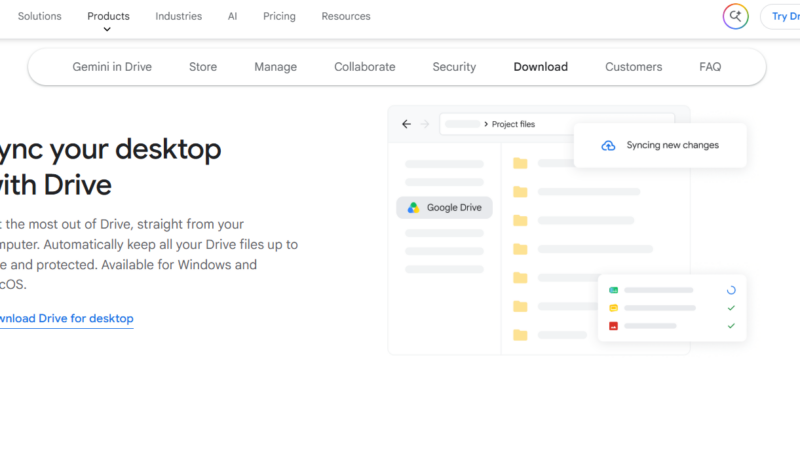
Task: Jump to the Manage section
Action: click(276, 67)
